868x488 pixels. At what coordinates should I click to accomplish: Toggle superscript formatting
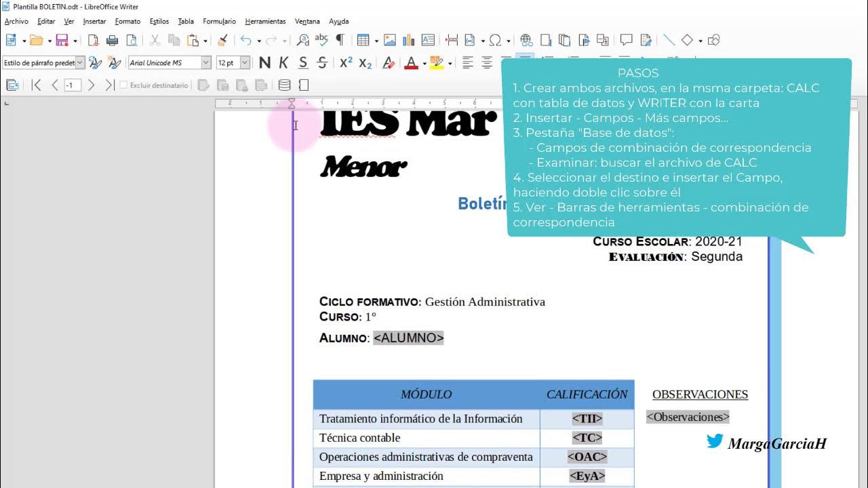pyautogui.click(x=346, y=63)
